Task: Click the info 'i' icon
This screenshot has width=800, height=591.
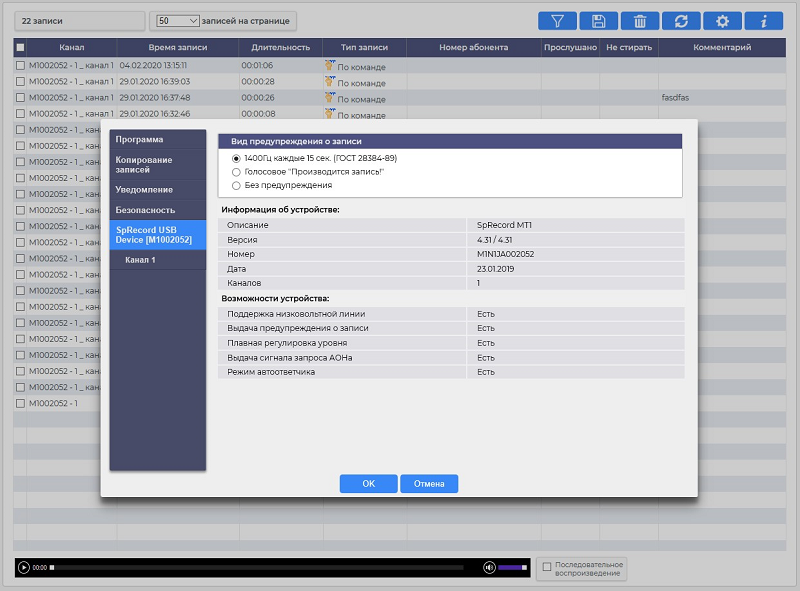Action: (764, 21)
